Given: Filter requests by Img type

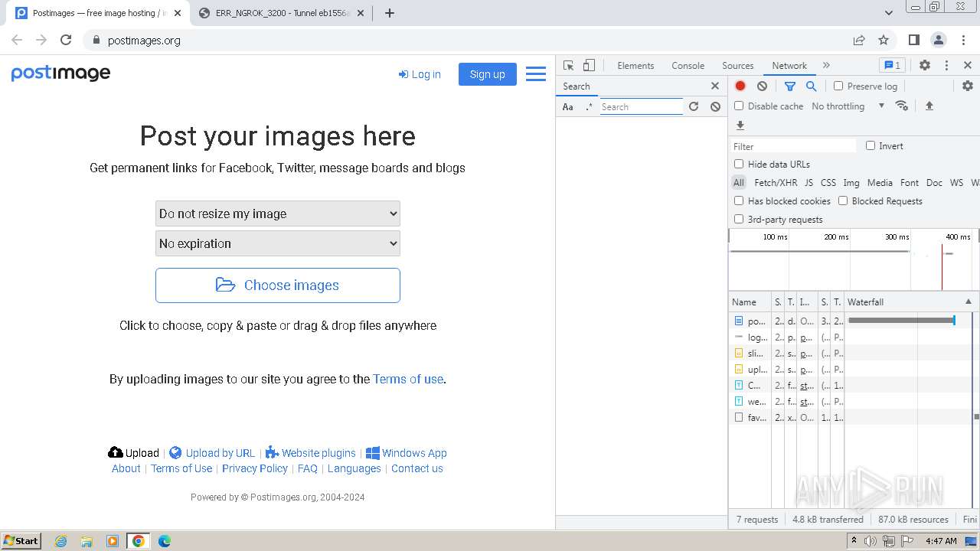Looking at the screenshot, I should (851, 182).
